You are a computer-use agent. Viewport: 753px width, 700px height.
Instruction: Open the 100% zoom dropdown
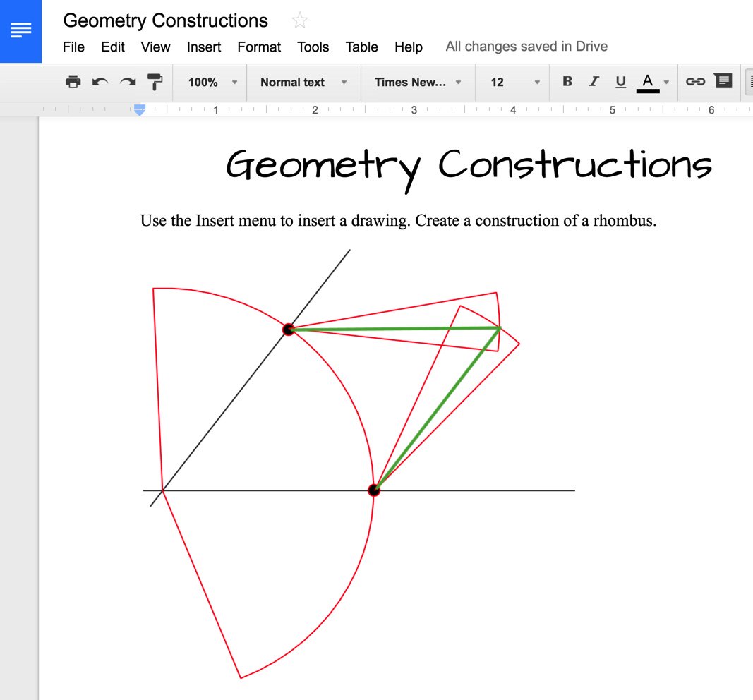(212, 82)
